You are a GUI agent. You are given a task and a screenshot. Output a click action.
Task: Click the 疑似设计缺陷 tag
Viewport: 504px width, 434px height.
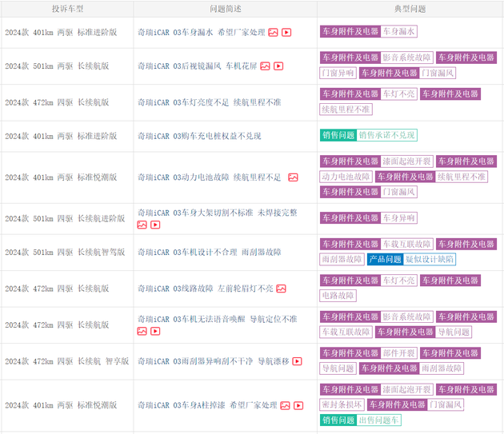point(430,259)
